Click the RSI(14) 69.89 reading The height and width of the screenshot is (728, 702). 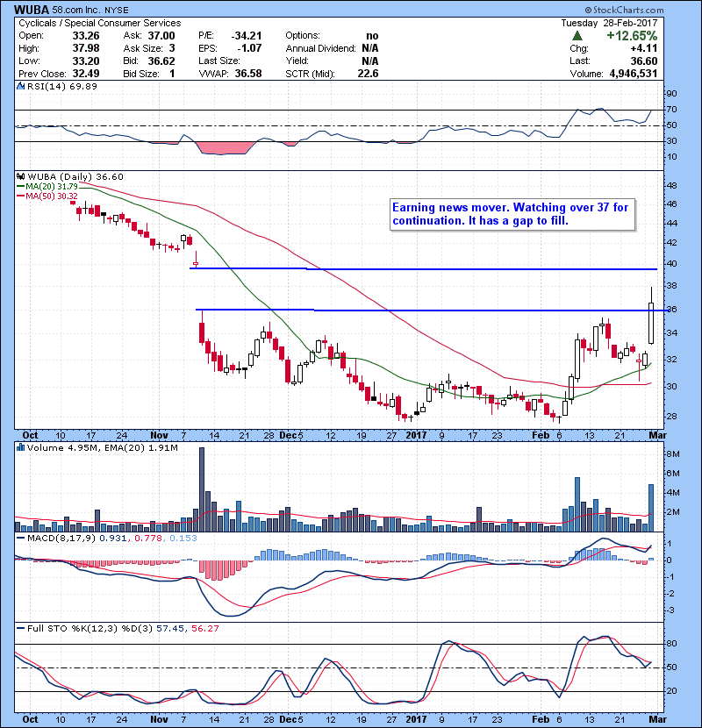(x=62, y=86)
